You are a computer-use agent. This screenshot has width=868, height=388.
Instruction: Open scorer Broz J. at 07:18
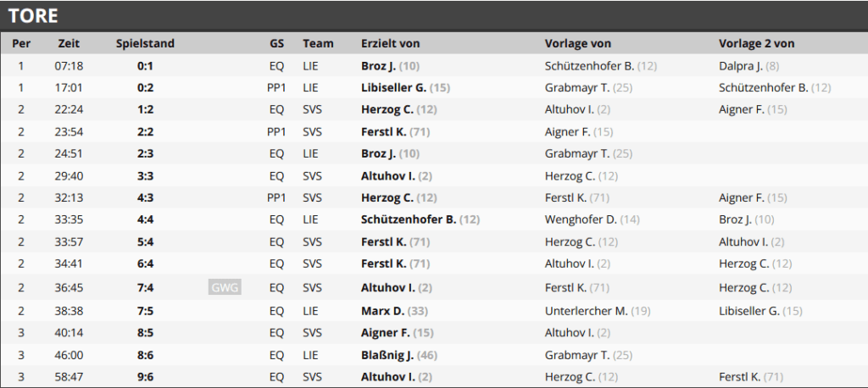tap(378, 66)
